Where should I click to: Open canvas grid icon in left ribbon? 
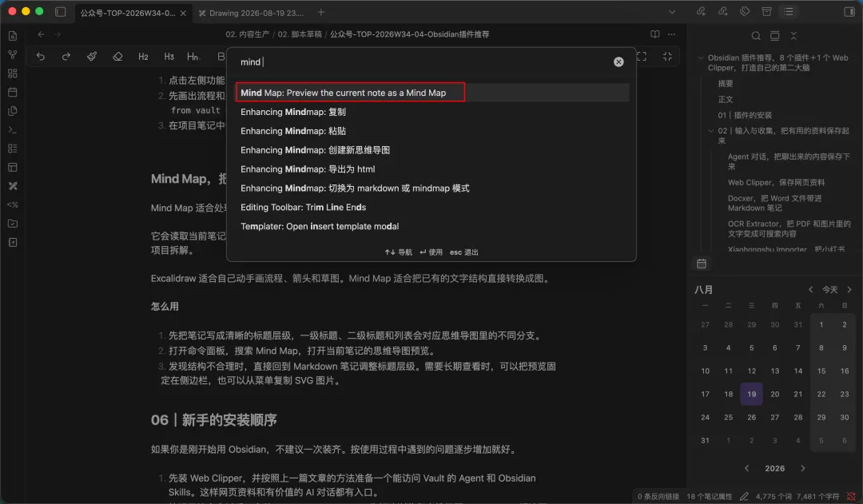tap(13, 73)
